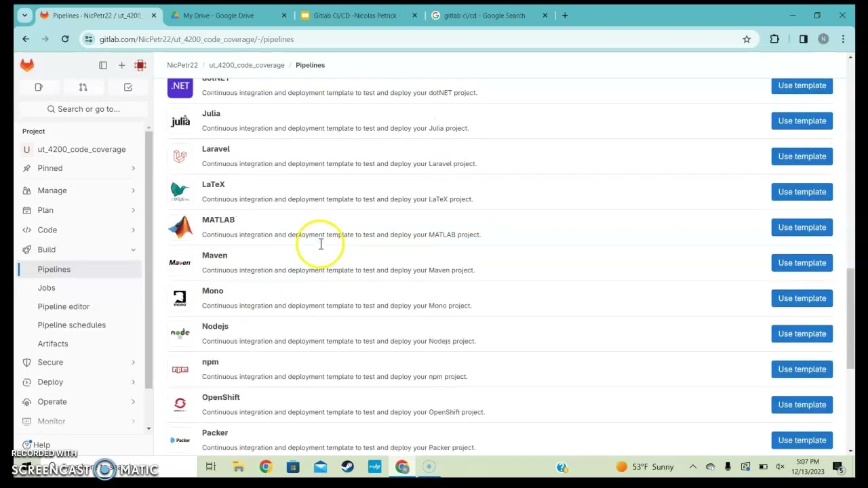
Task: Use template for Mono
Action: 802,298
